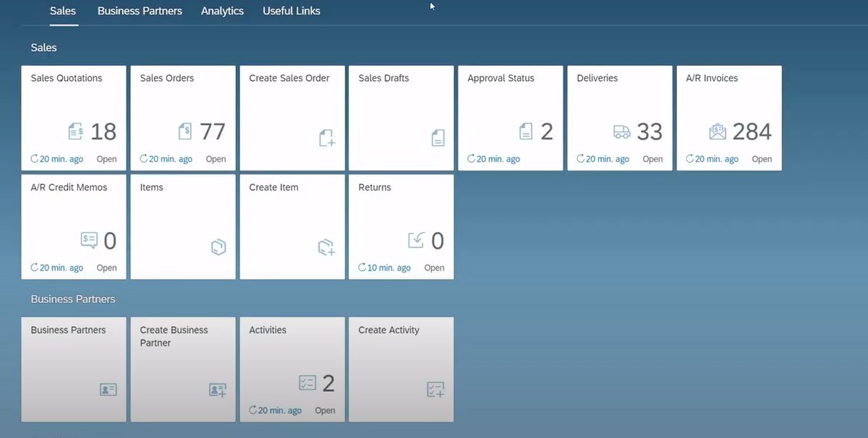868x438 pixels.
Task: Click the Business Partners card icon
Action: 108,390
